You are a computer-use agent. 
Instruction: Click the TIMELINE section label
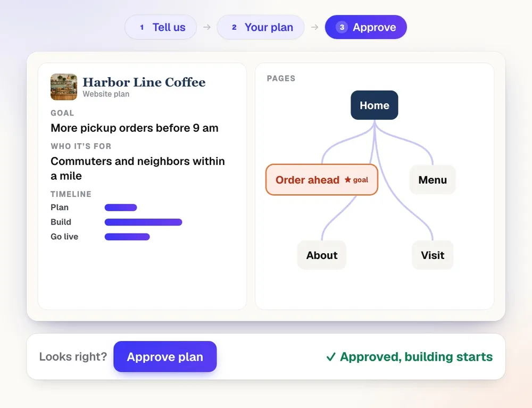click(71, 194)
